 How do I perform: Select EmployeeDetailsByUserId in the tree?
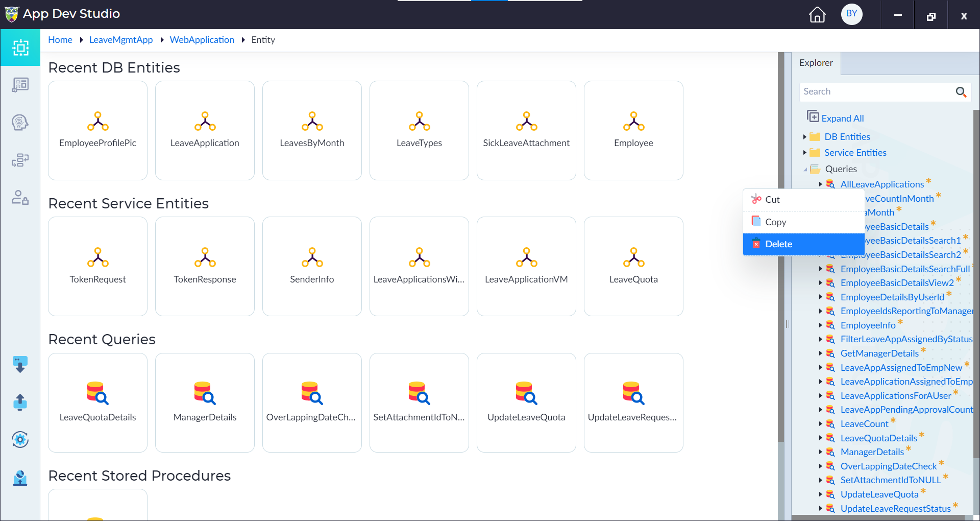[892, 297]
